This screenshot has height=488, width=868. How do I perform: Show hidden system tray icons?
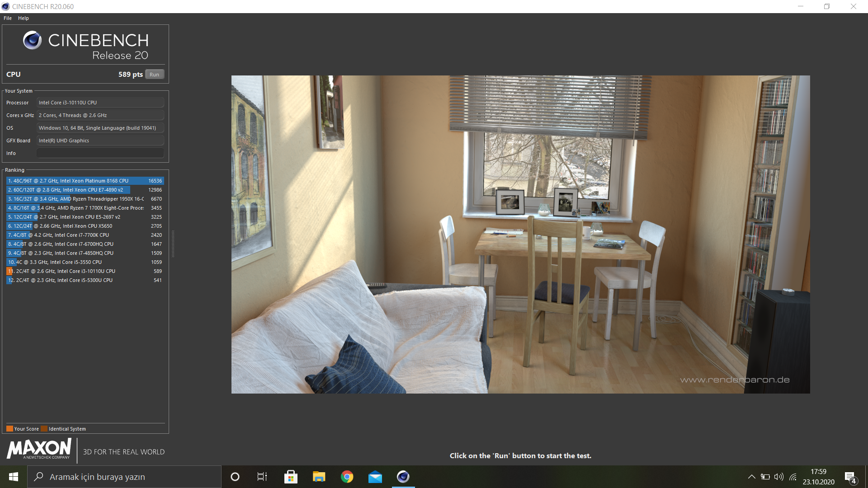coord(751,477)
